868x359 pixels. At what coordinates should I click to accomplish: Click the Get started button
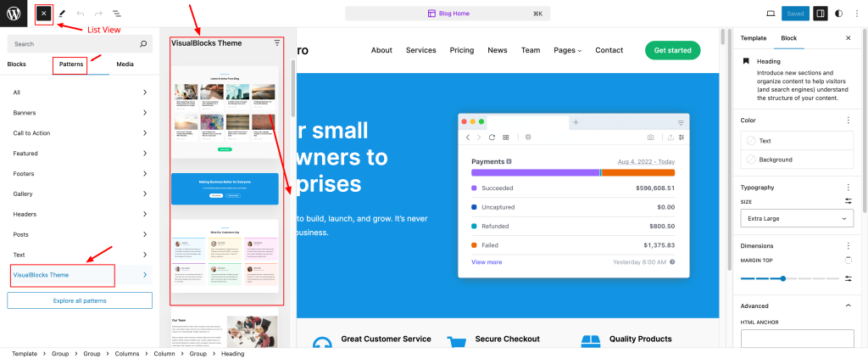click(x=672, y=50)
